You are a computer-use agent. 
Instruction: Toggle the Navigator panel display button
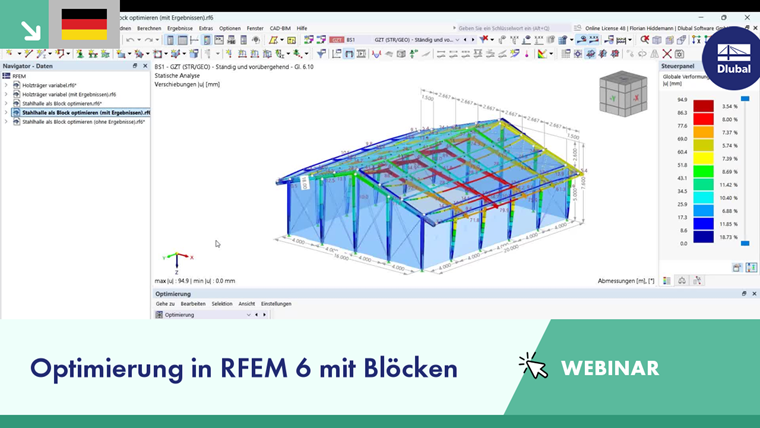point(170,40)
